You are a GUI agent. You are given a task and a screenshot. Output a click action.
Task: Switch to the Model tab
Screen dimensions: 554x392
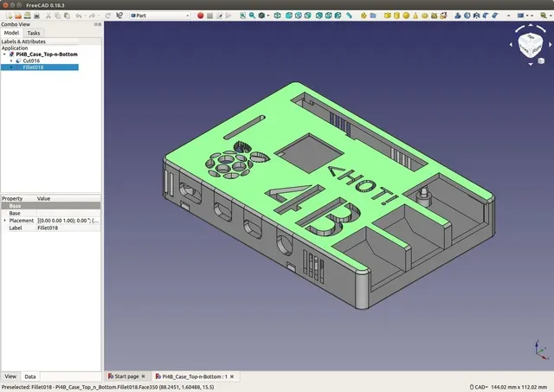tap(11, 33)
